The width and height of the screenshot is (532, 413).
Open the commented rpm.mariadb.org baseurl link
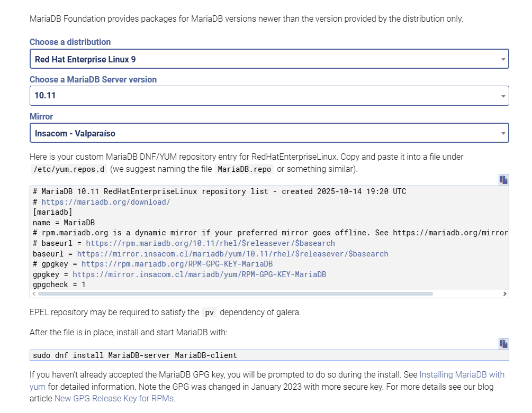210,243
